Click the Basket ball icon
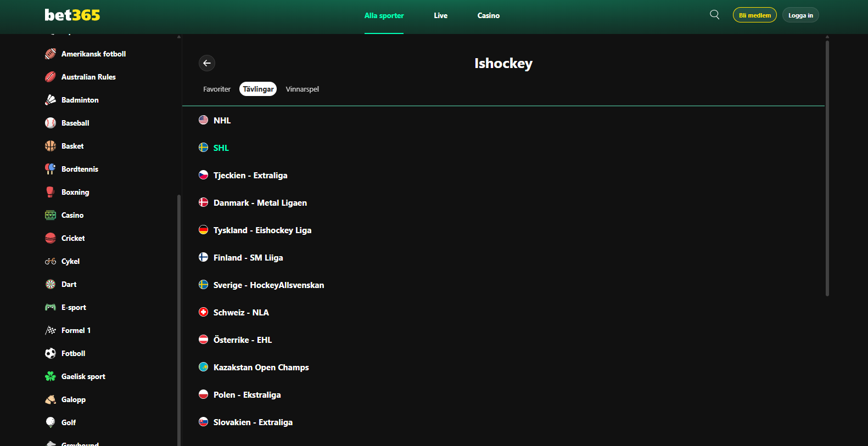This screenshot has height=446, width=868. pyautogui.click(x=51, y=146)
